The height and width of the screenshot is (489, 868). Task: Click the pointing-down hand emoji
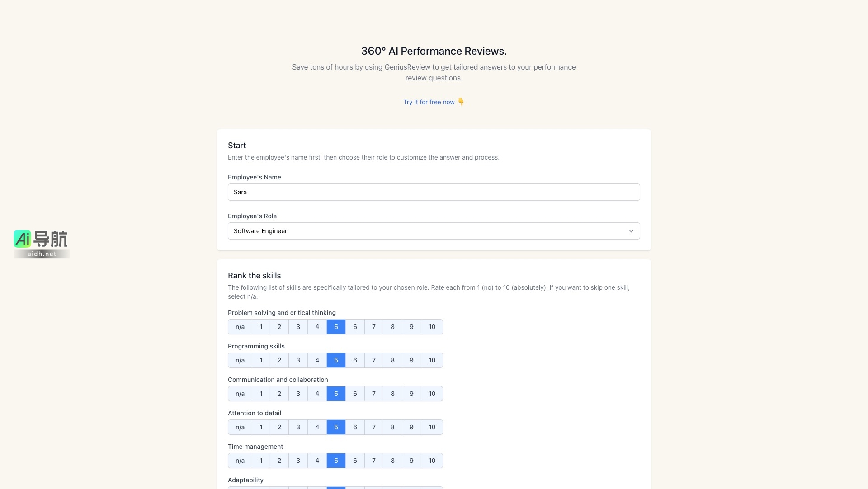click(x=461, y=102)
